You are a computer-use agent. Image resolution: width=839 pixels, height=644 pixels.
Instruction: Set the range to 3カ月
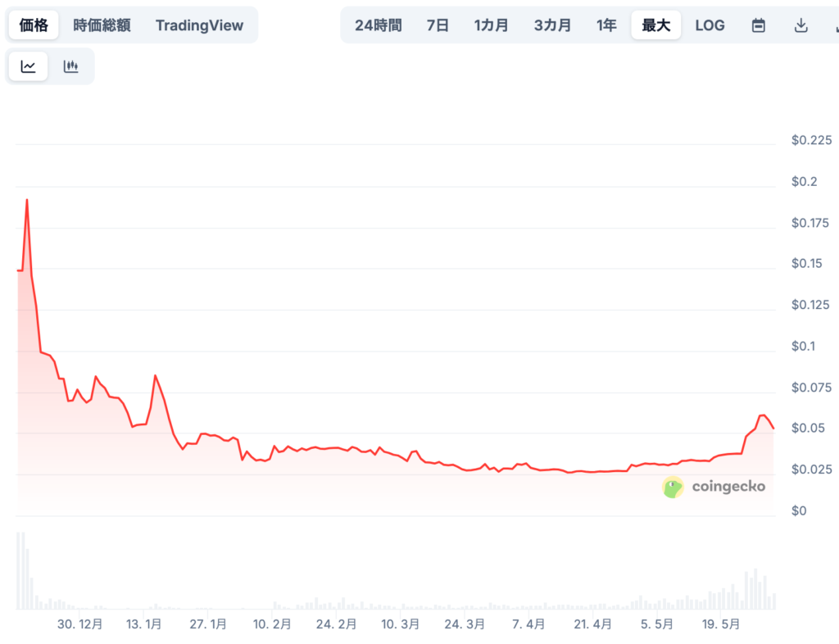point(552,25)
